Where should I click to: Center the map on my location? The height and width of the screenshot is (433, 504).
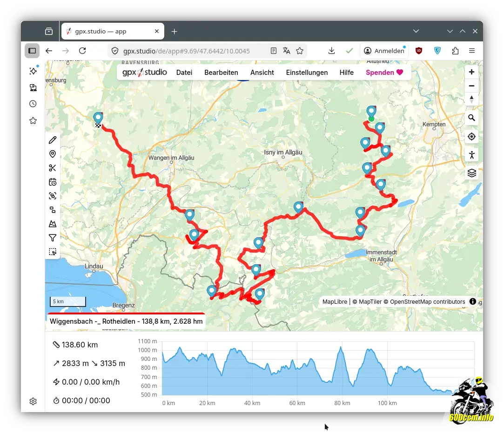click(x=471, y=136)
